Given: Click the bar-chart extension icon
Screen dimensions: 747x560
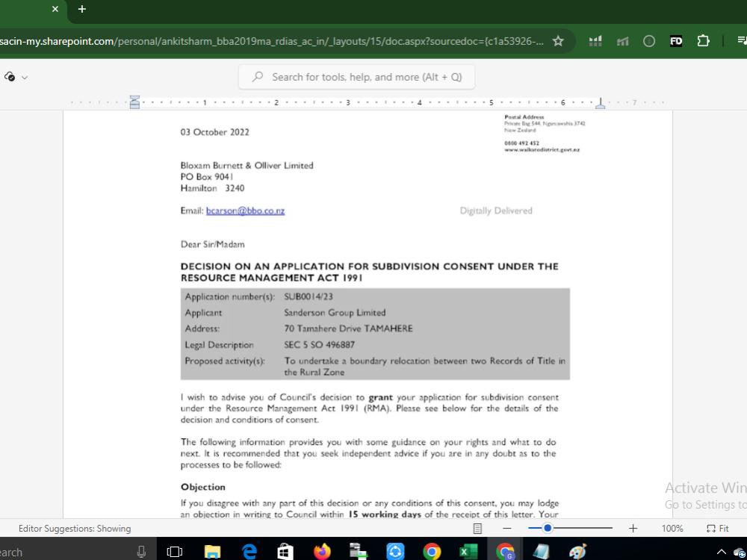Looking at the screenshot, I should tap(595, 40).
